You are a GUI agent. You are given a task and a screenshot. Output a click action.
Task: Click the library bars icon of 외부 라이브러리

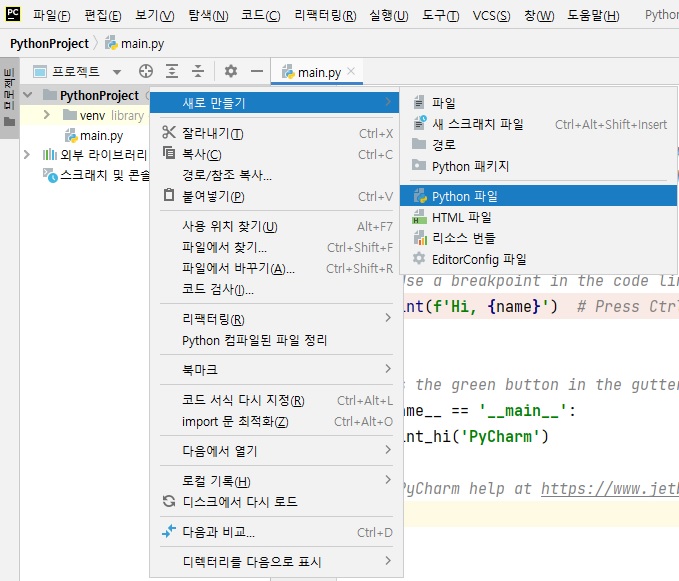tap(50, 154)
